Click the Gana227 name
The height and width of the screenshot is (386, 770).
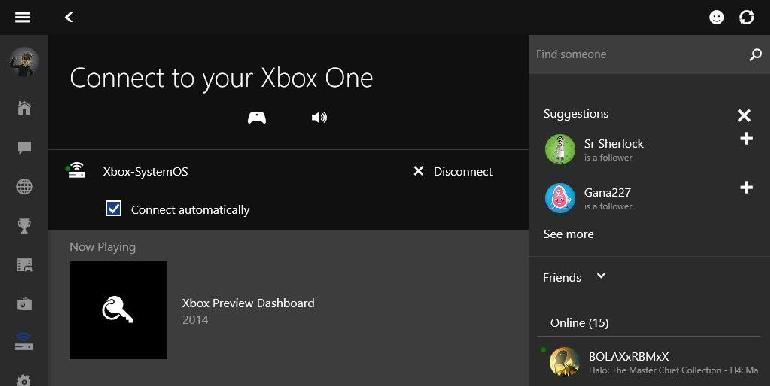click(x=607, y=193)
